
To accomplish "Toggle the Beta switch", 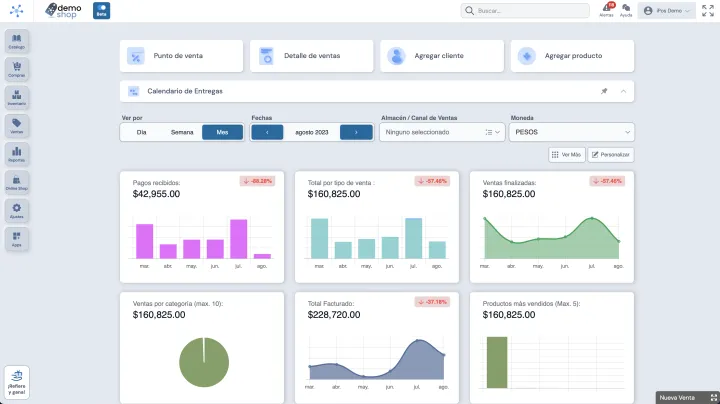I will pyautogui.click(x=102, y=10).
